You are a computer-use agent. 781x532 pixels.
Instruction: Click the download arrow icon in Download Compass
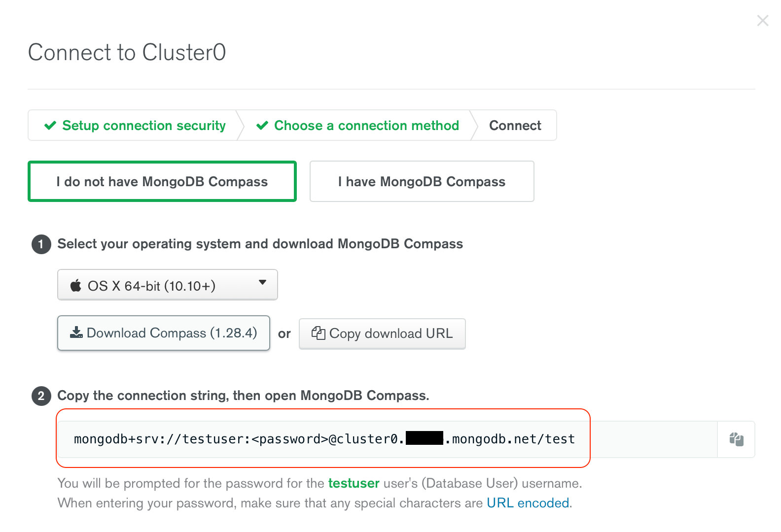[76, 332]
